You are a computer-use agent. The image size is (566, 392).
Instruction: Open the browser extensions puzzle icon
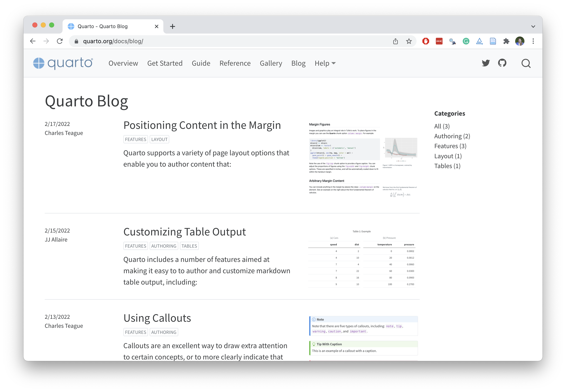coord(507,41)
